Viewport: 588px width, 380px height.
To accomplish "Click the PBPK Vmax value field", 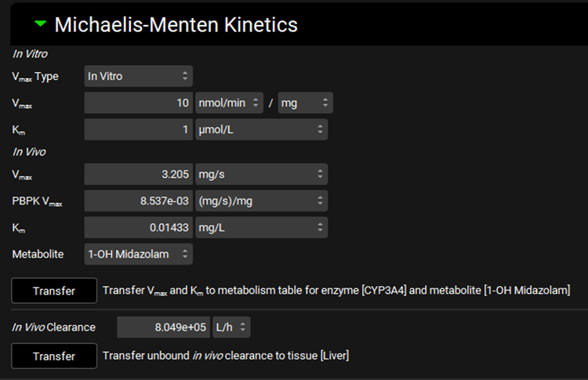I will [x=138, y=201].
